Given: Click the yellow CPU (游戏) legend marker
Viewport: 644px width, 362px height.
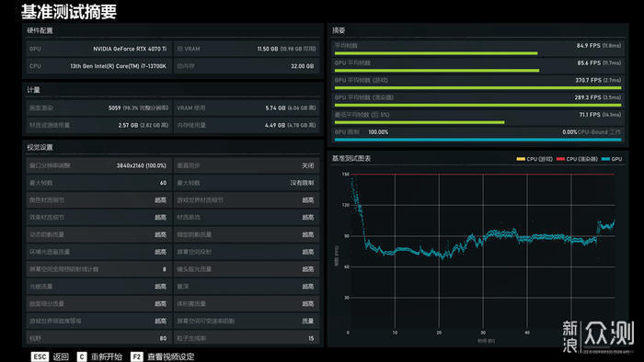Looking at the screenshot, I should click(x=521, y=159).
